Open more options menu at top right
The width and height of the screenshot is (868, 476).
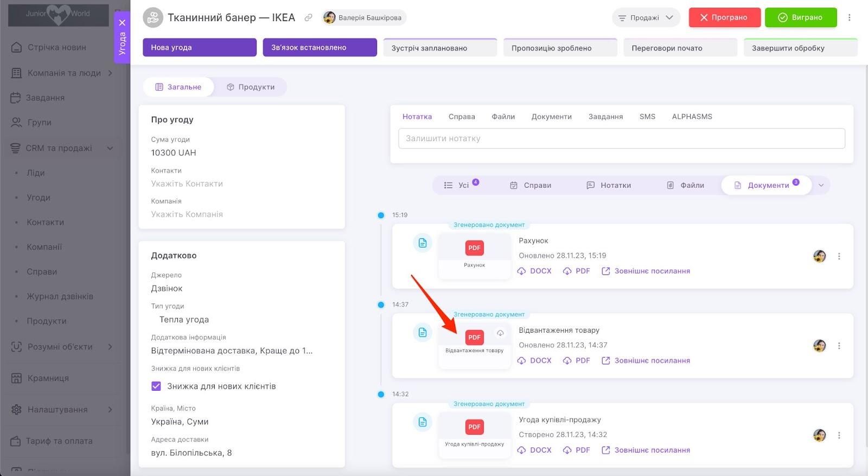[x=850, y=17]
